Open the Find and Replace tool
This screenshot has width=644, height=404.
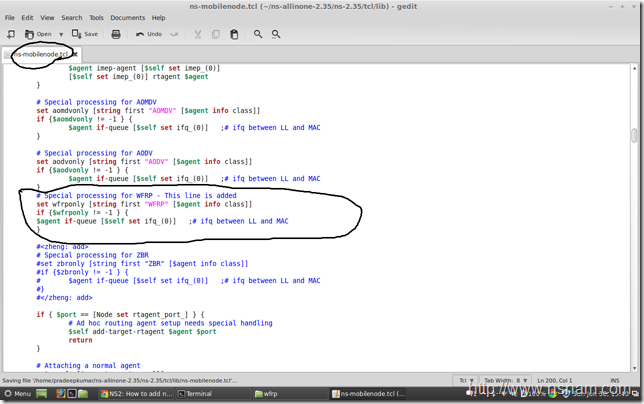click(x=276, y=34)
